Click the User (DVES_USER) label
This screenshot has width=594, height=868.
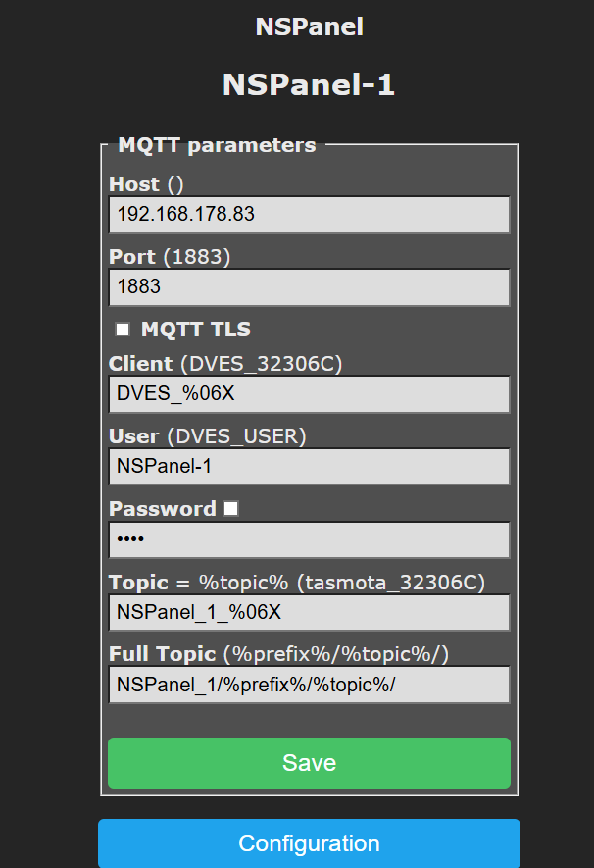(x=208, y=435)
